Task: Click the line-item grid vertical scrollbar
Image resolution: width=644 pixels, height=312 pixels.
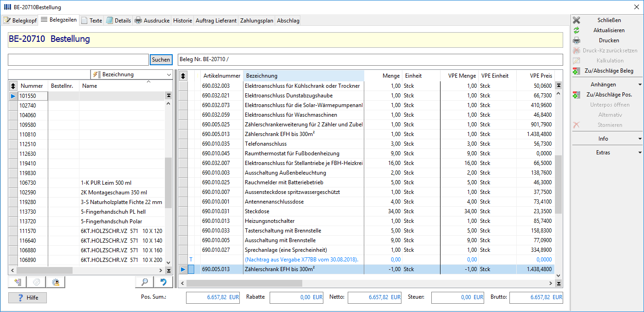Action: point(559,184)
